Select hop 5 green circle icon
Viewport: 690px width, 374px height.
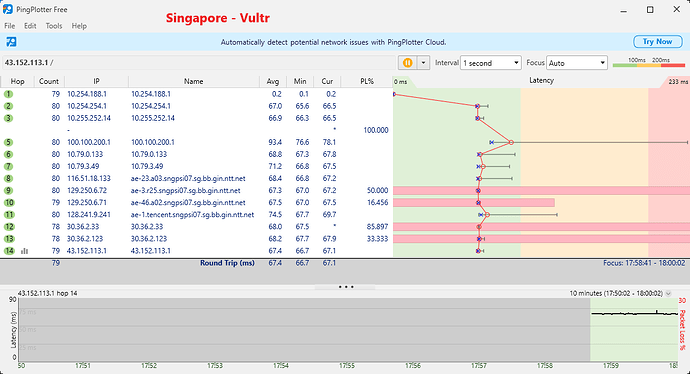pyautogui.click(x=8, y=143)
